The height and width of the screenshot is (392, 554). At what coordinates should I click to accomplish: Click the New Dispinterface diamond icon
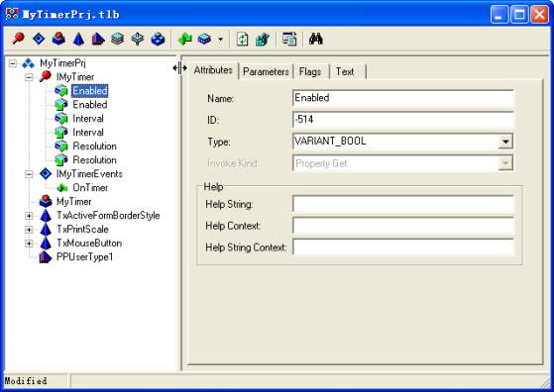39,39
